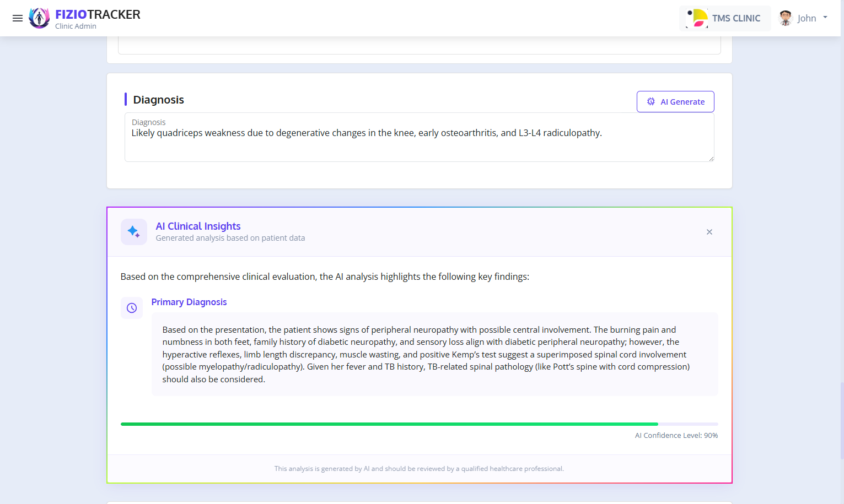
Task: Open the clinic switcher dropdown
Action: click(725, 18)
